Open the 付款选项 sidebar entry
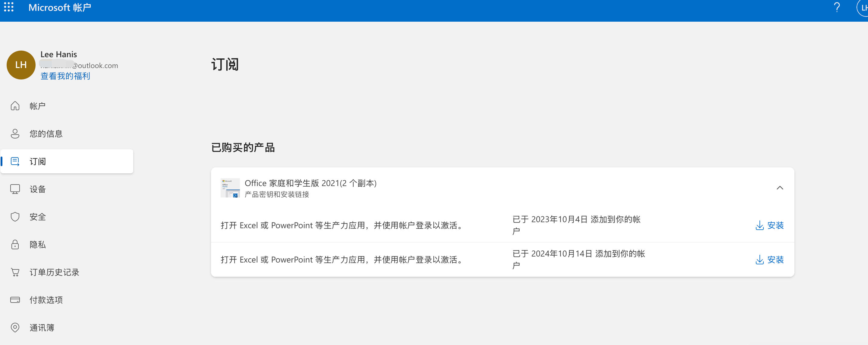 click(x=67, y=300)
